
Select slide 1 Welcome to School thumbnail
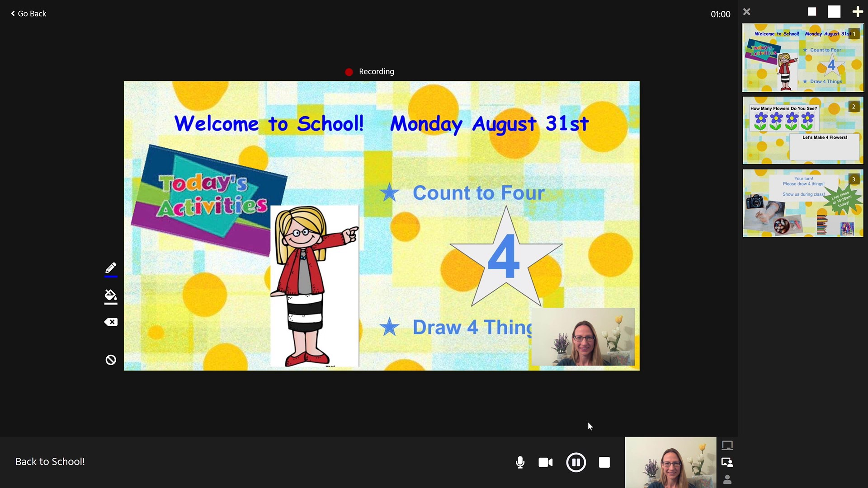803,58
